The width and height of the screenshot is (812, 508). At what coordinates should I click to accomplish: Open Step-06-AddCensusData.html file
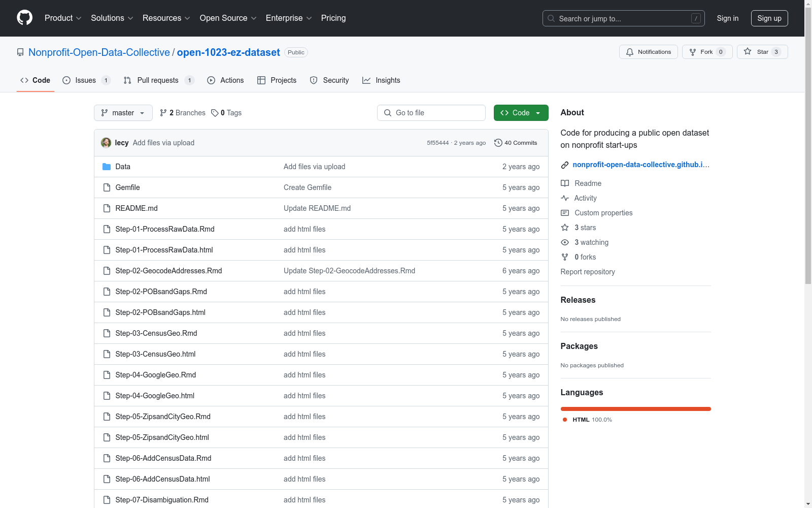click(x=162, y=479)
